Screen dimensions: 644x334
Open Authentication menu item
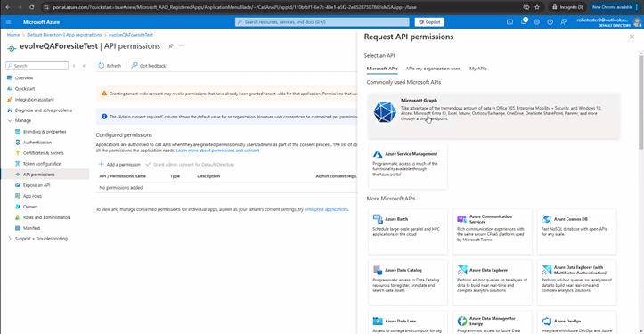[37, 143]
